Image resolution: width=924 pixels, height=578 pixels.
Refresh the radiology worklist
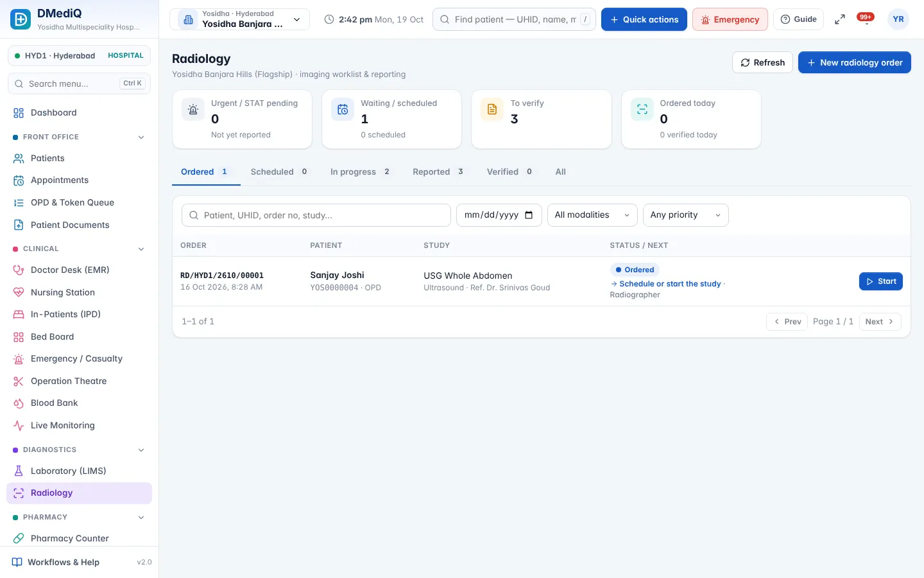762,63
